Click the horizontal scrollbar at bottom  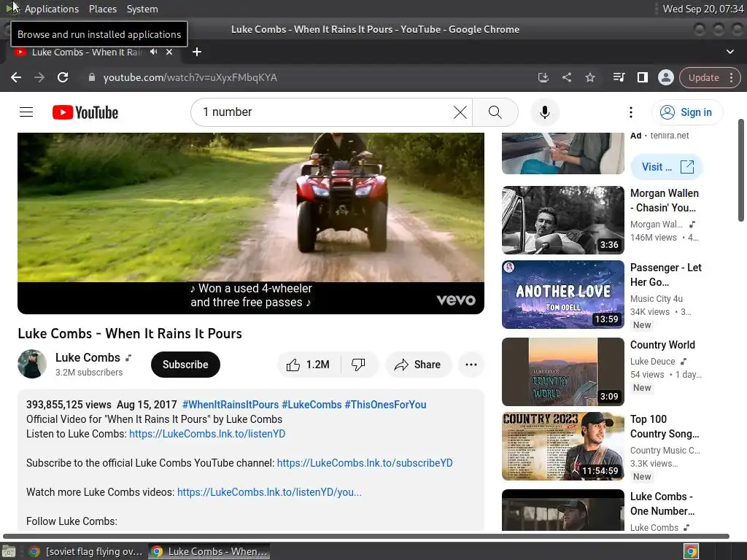click(366, 536)
